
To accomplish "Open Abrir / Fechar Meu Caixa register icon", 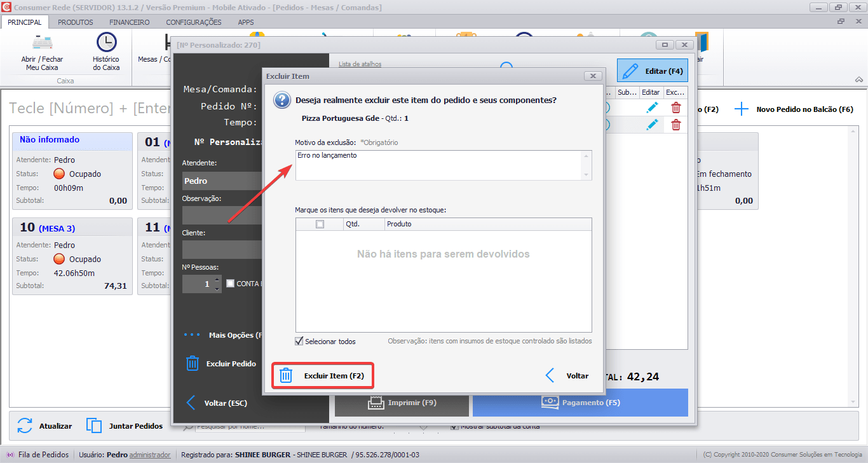I will [42, 42].
